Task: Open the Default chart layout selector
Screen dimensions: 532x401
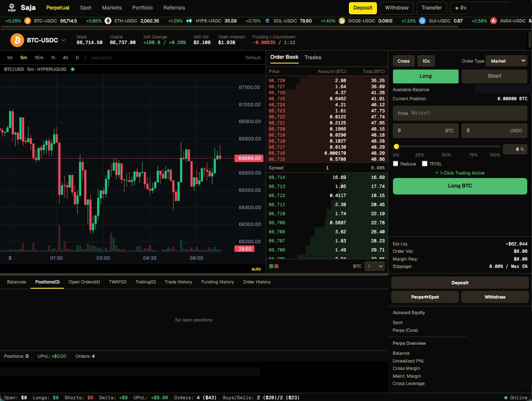Action: pos(253,57)
